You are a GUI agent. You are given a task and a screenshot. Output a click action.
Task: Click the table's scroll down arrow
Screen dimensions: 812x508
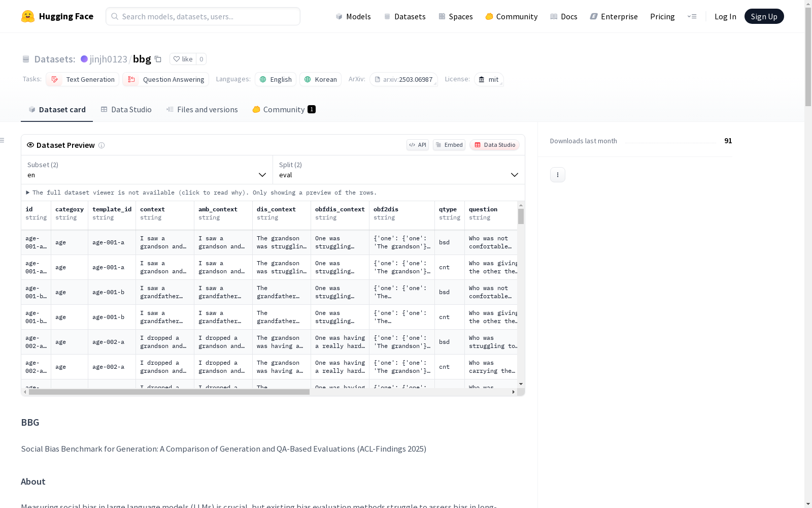click(x=521, y=384)
